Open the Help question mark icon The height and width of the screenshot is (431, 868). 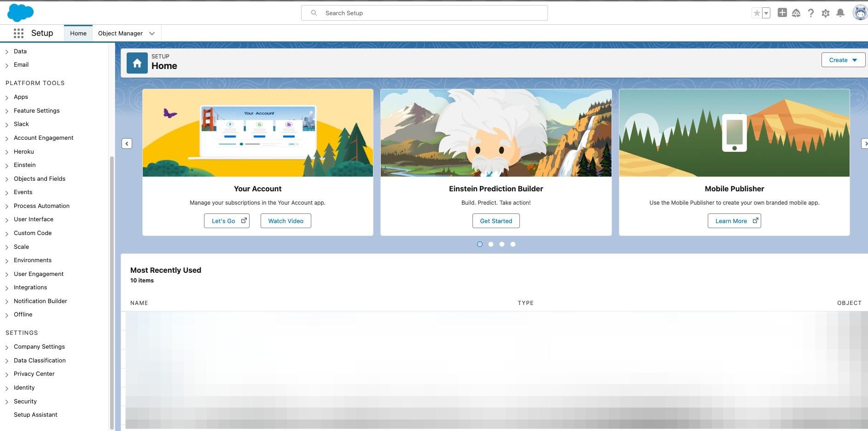click(x=811, y=13)
